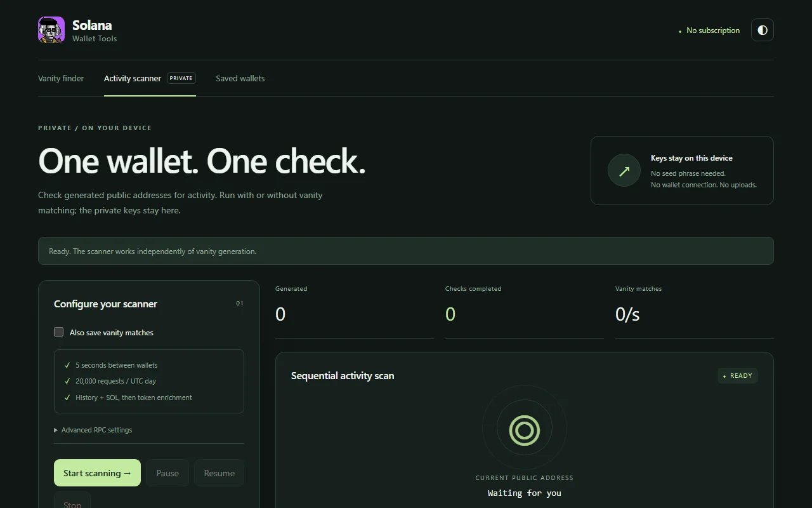The height and width of the screenshot is (508, 812).
Task: Click the CURRENT PUBLIC ADDRESS label
Action: (525, 478)
